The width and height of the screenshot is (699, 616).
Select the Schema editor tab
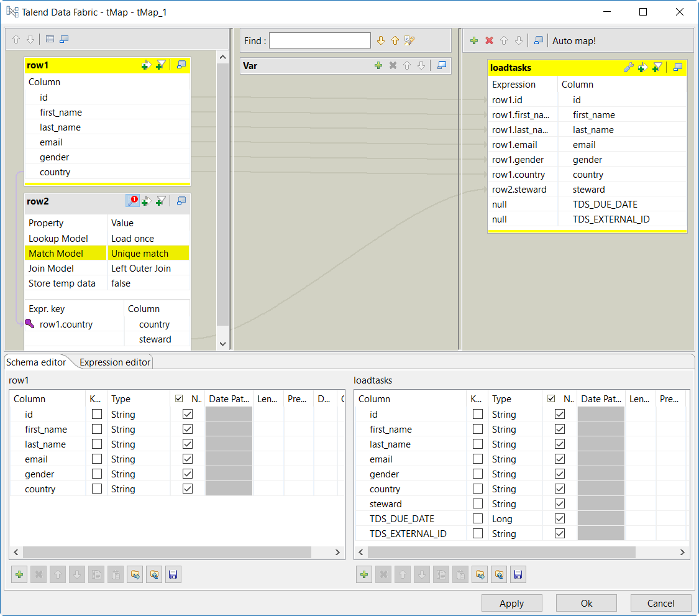tap(36, 362)
